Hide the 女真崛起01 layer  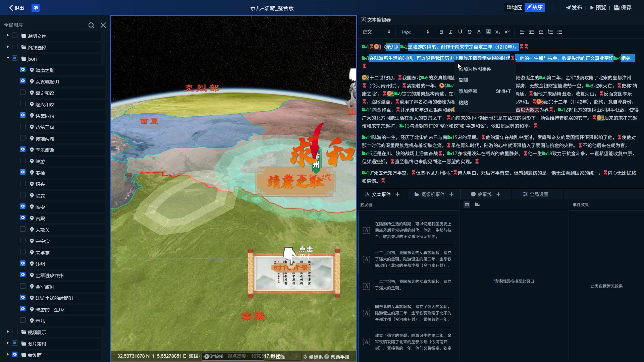(x=23, y=81)
